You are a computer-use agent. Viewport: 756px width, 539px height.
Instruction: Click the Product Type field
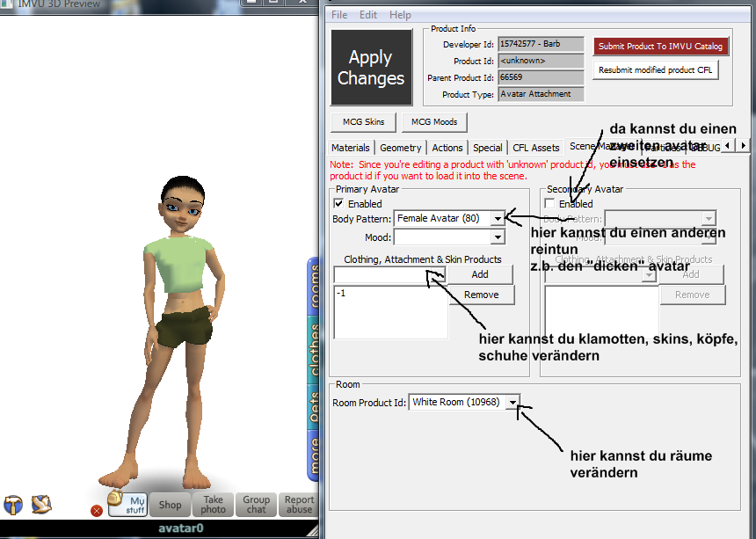(541, 94)
